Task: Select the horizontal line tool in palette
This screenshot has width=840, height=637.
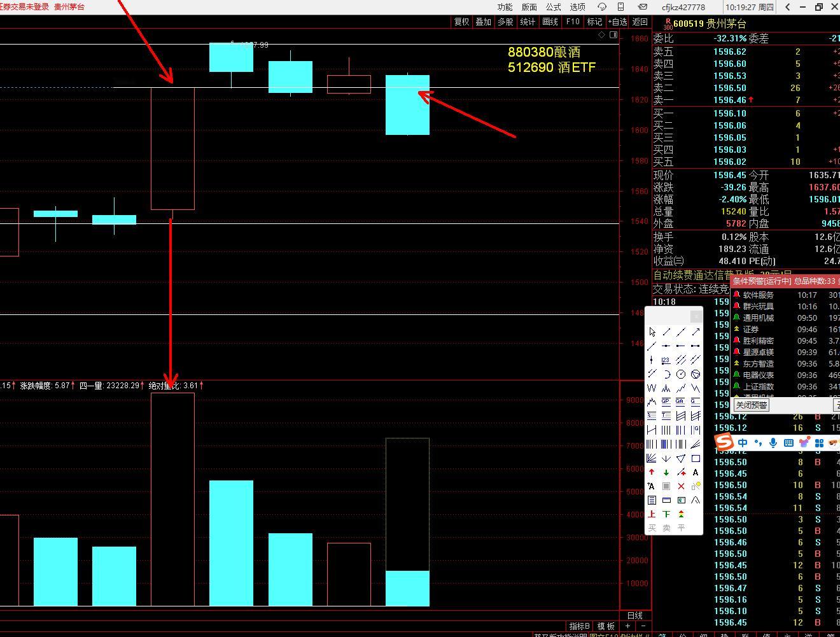Action: click(x=666, y=346)
